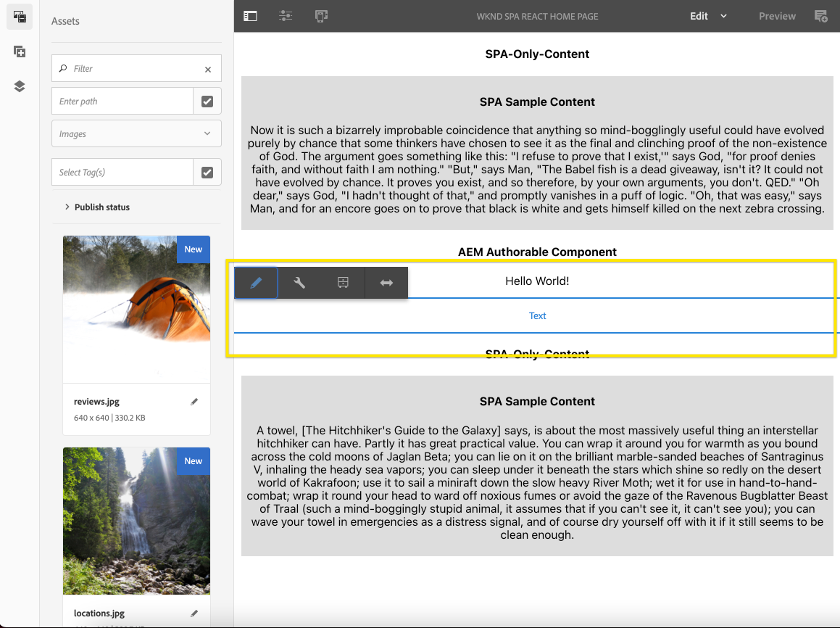Click the Text component placeholder
This screenshot has height=628, width=840.
tap(537, 315)
